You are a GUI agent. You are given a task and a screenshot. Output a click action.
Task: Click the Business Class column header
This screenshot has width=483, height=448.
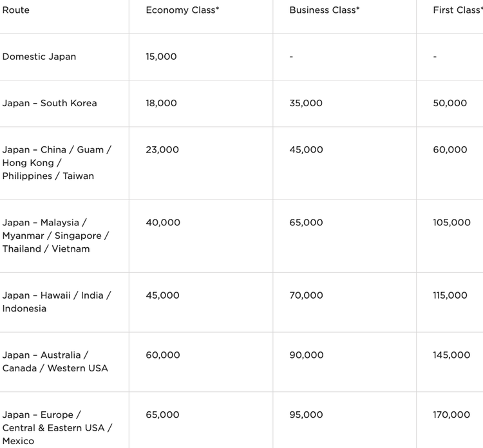[x=325, y=10]
